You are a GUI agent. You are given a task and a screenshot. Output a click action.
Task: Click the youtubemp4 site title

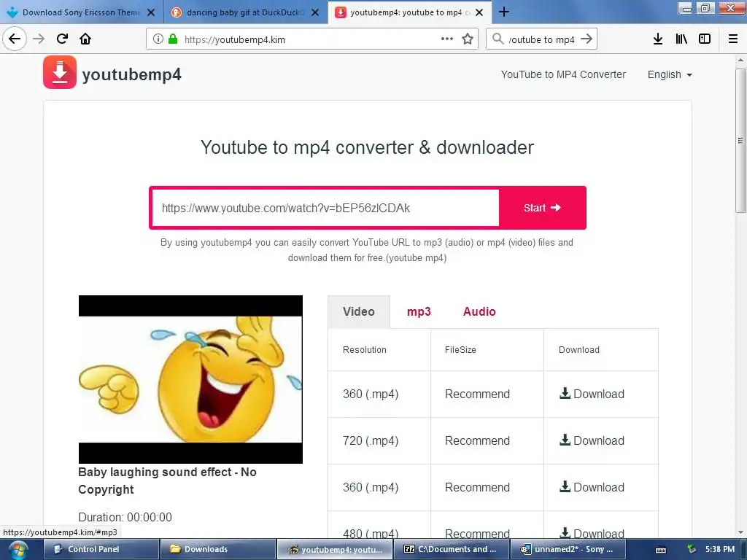131,74
